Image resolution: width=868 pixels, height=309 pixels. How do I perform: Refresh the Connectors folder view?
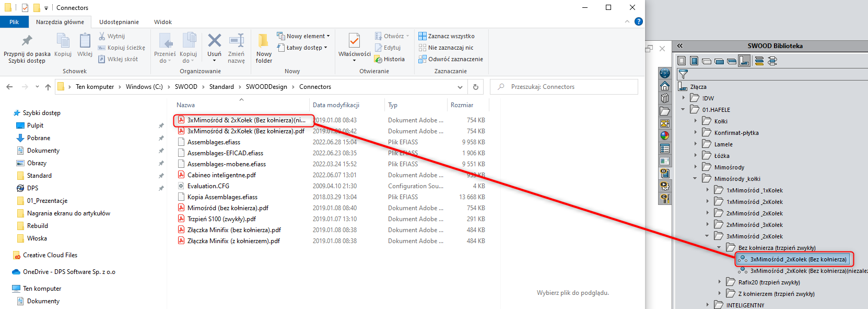(x=475, y=87)
